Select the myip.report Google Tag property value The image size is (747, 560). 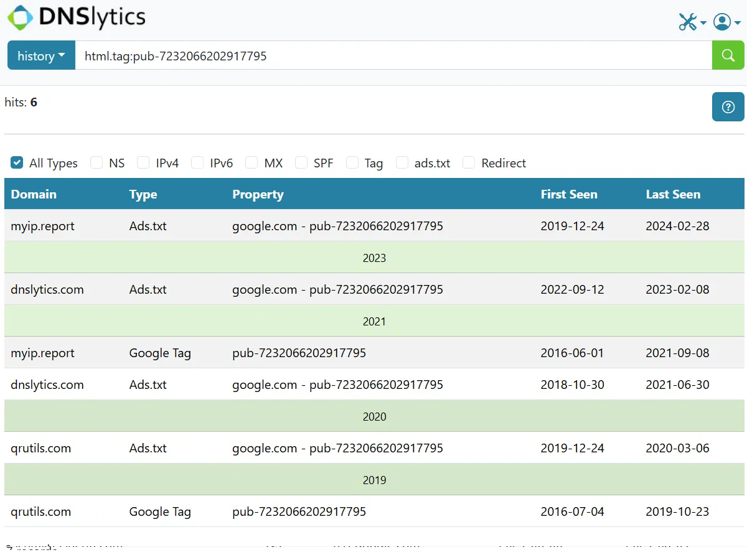click(299, 353)
